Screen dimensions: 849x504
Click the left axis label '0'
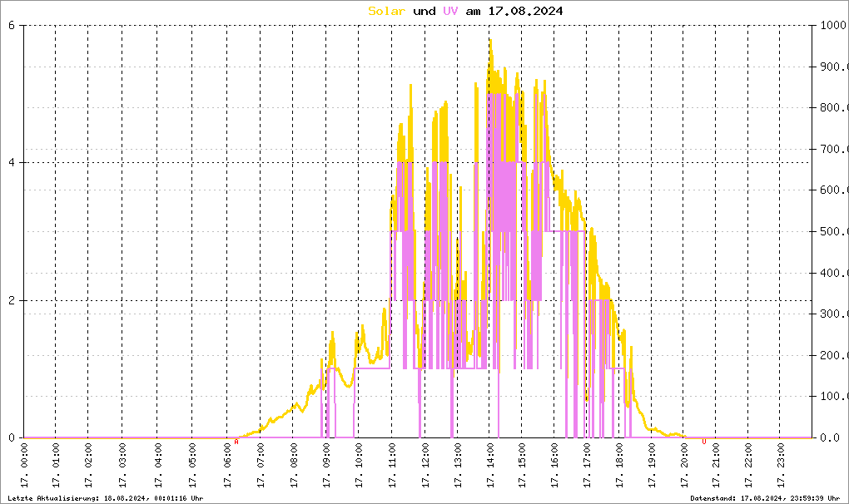pyautogui.click(x=12, y=437)
